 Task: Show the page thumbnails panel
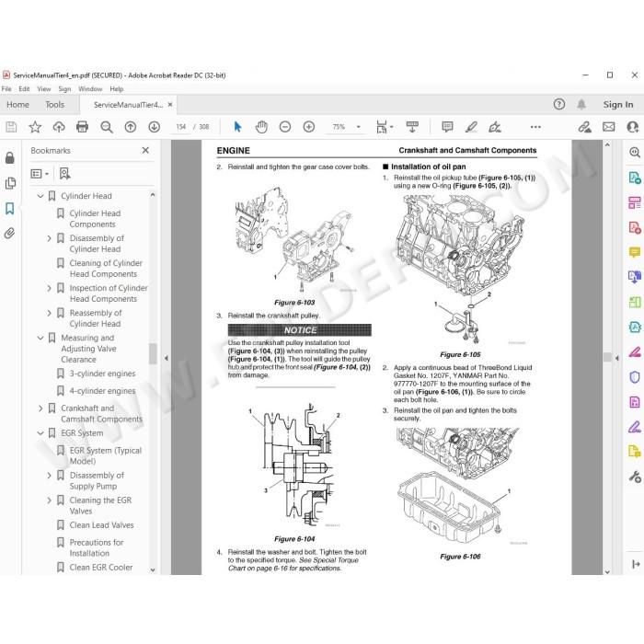coord(10,183)
